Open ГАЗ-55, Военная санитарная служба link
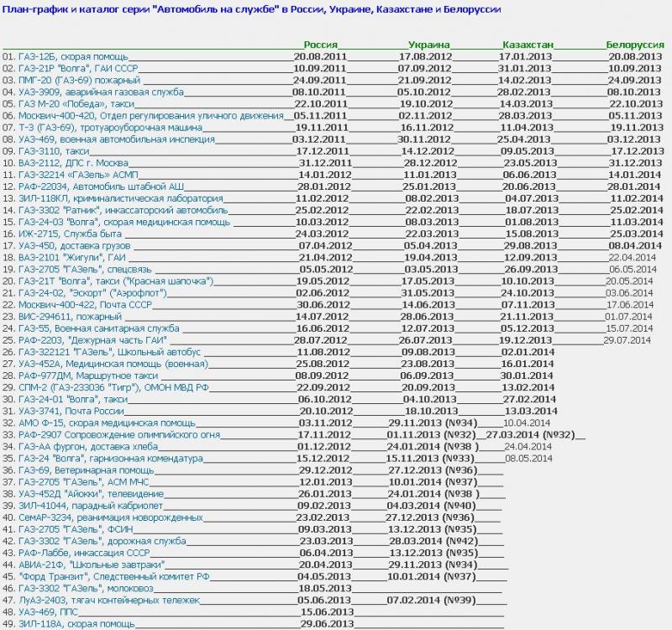Viewport: 672px width, 630px height. click(x=99, y=328)
